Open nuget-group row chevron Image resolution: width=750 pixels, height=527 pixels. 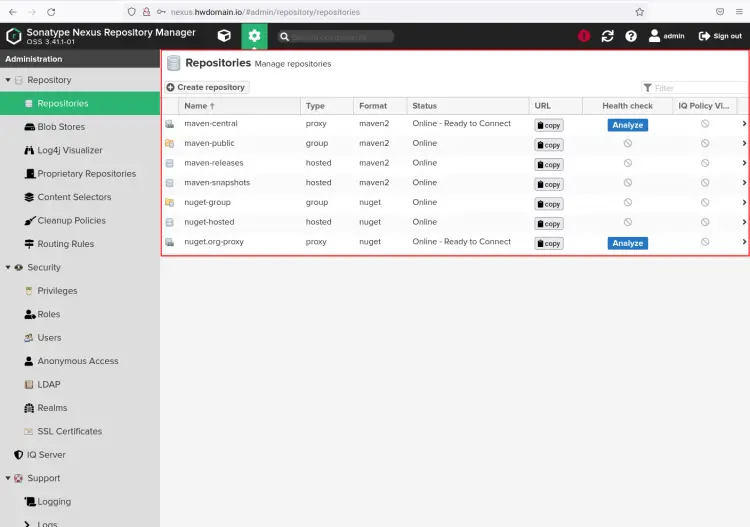point(744,202)
